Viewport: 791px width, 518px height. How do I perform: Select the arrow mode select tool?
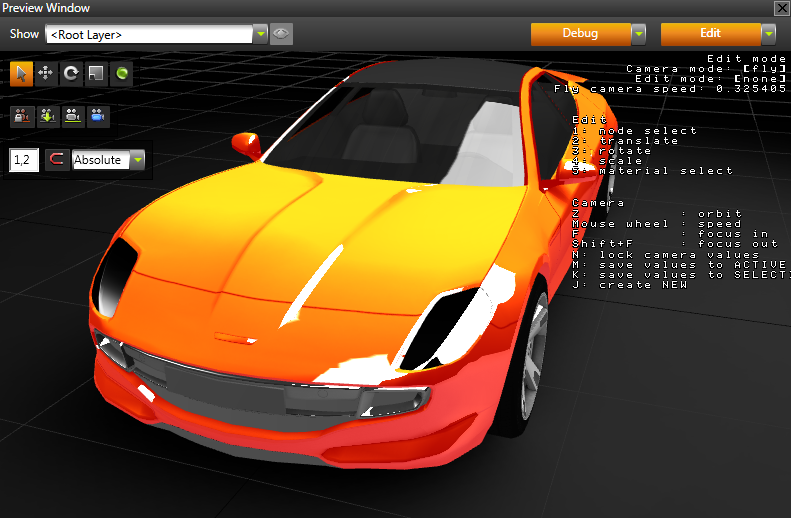(x=21, y=73)
